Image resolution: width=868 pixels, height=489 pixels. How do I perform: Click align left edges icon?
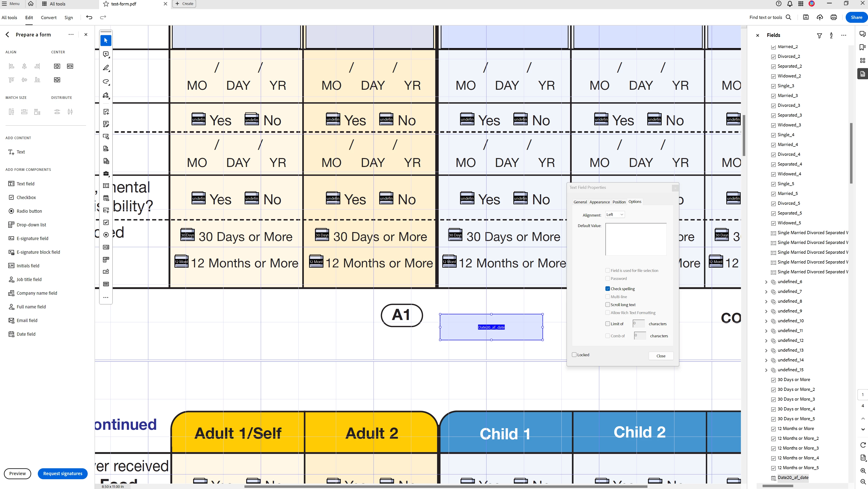coord(11,66)
